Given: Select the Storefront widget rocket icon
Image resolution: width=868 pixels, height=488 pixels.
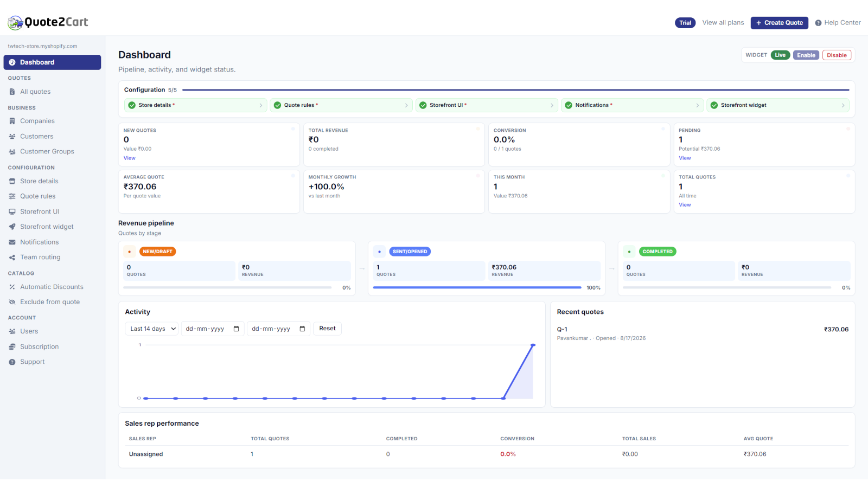Looking at the screenshot, I should point(12,227).
